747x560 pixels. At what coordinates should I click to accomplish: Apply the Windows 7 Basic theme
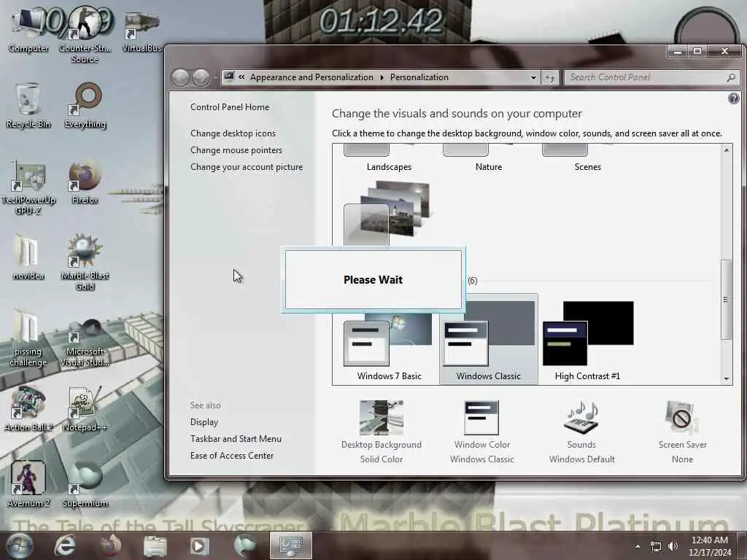389,346
